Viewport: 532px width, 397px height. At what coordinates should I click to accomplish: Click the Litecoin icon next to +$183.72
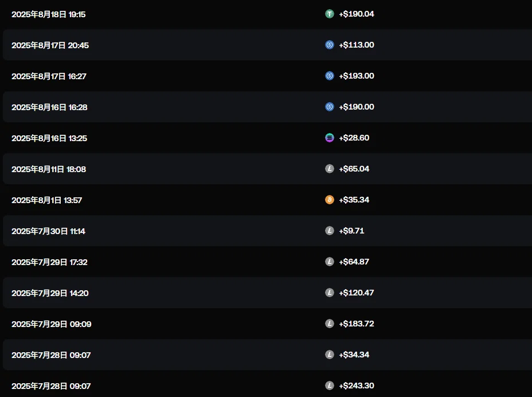329,324
